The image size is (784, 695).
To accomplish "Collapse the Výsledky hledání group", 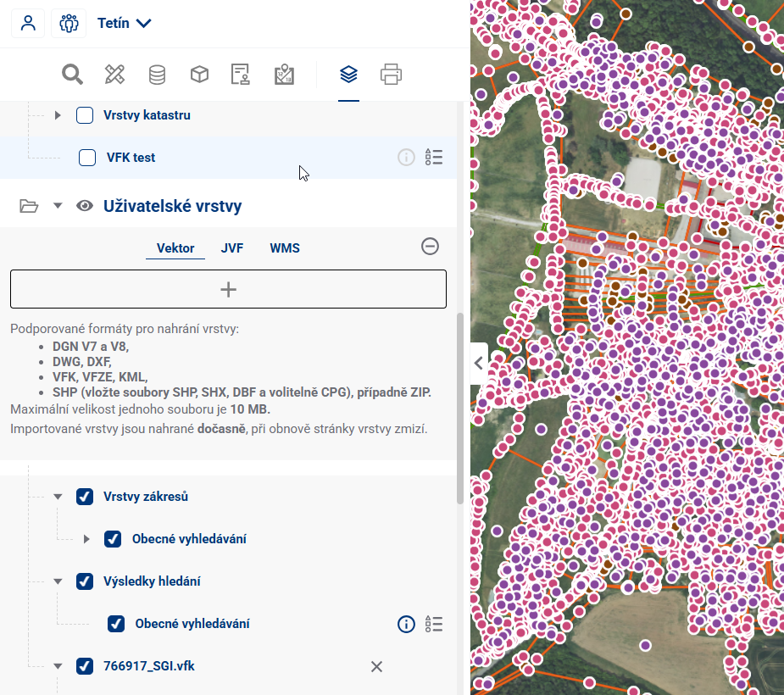I will (58, 581).
